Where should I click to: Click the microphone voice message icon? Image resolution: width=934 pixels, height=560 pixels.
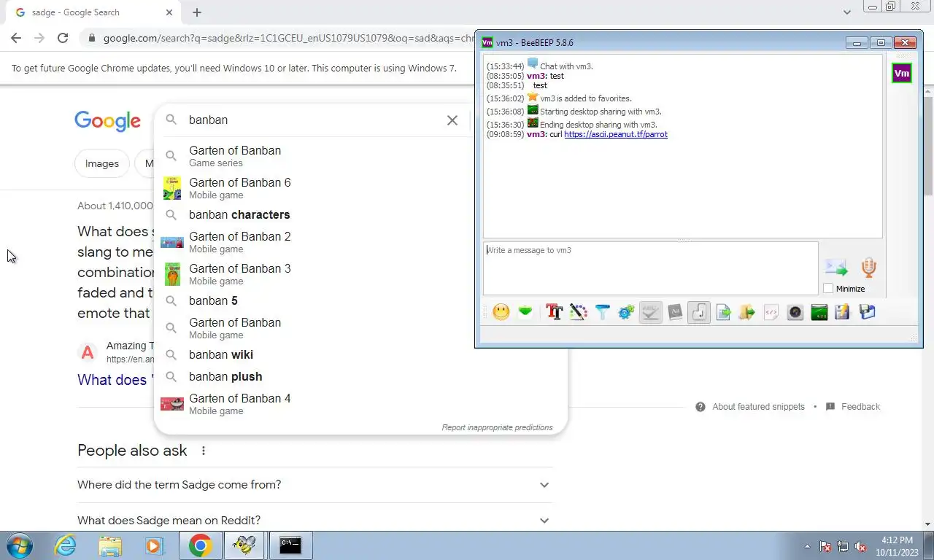tap(868, 268)
